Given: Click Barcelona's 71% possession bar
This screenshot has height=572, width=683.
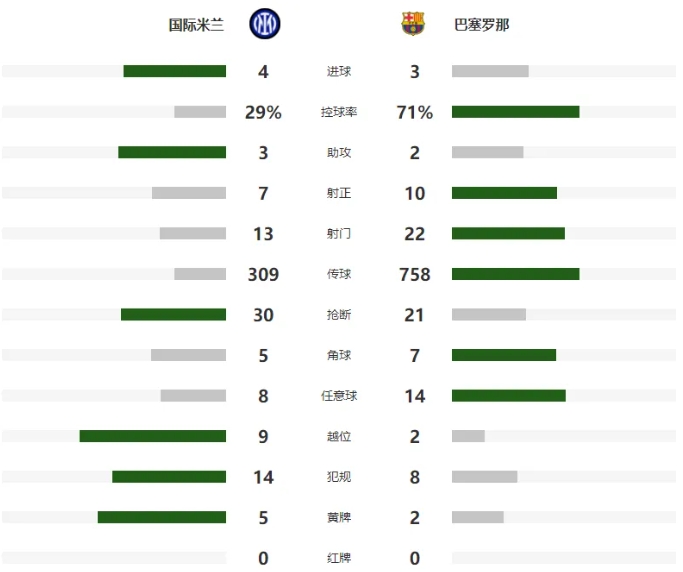Looking at the screenshot, I should coord(516,112).
